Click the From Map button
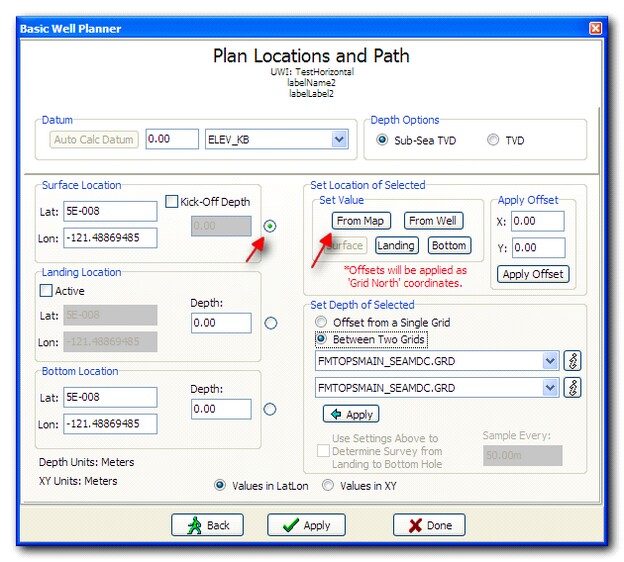 point(361,221)
